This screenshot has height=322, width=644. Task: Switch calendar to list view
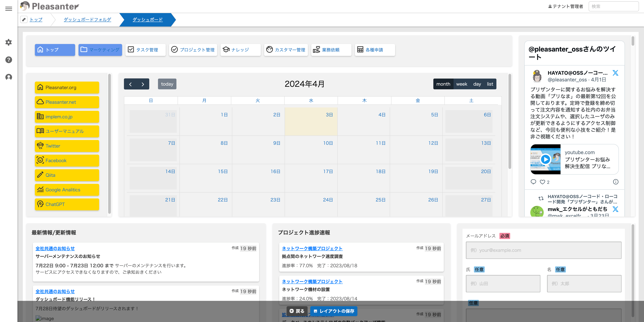490,84
